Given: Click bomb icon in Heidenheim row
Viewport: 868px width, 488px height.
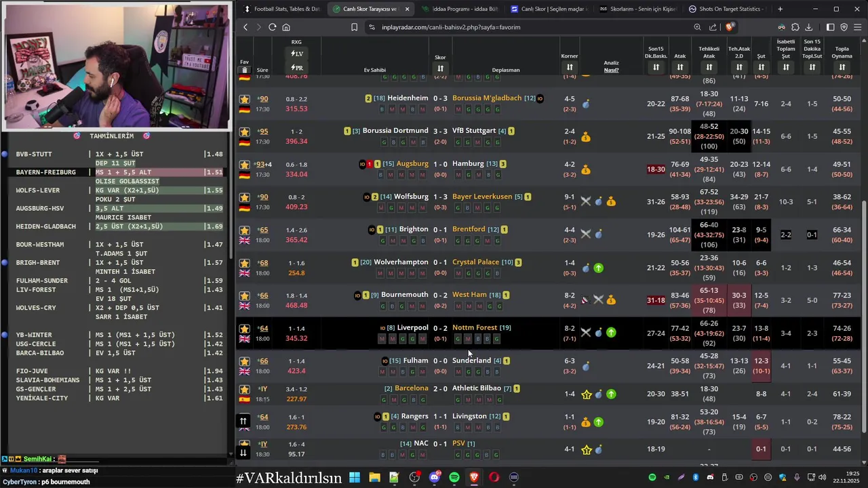Looking at the screenshot, I should tap(586, 104).
